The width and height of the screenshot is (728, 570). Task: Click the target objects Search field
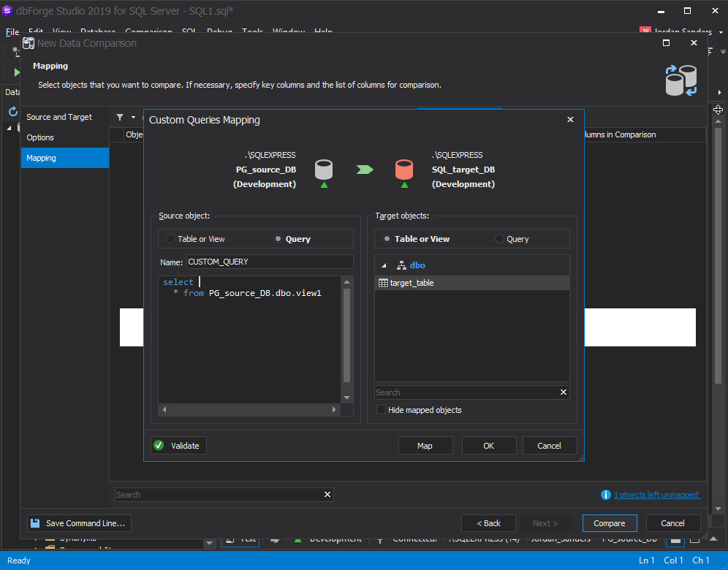pos(466,392)
